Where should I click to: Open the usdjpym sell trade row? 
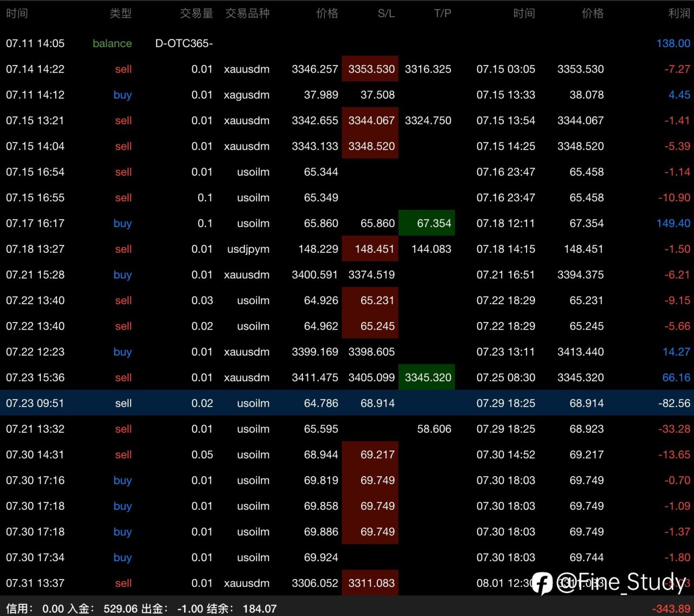point(347,249)
